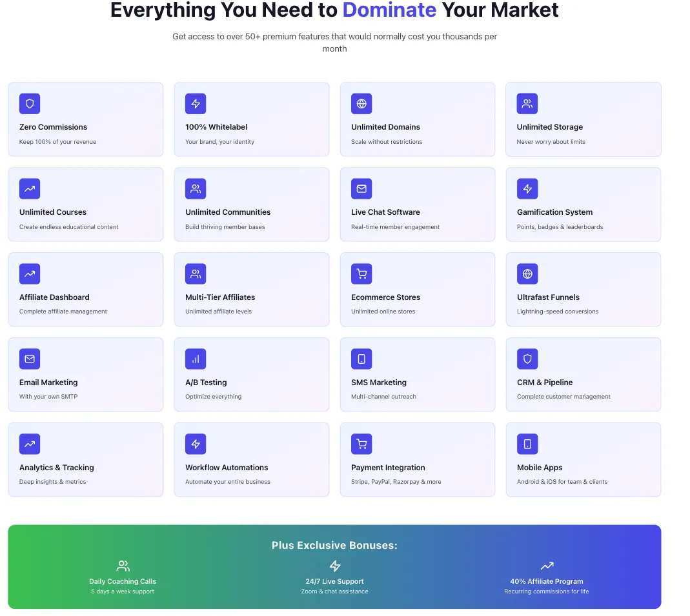Click the Unlimited Domains heading
This screenshot has width=690, height=616.
385,127
